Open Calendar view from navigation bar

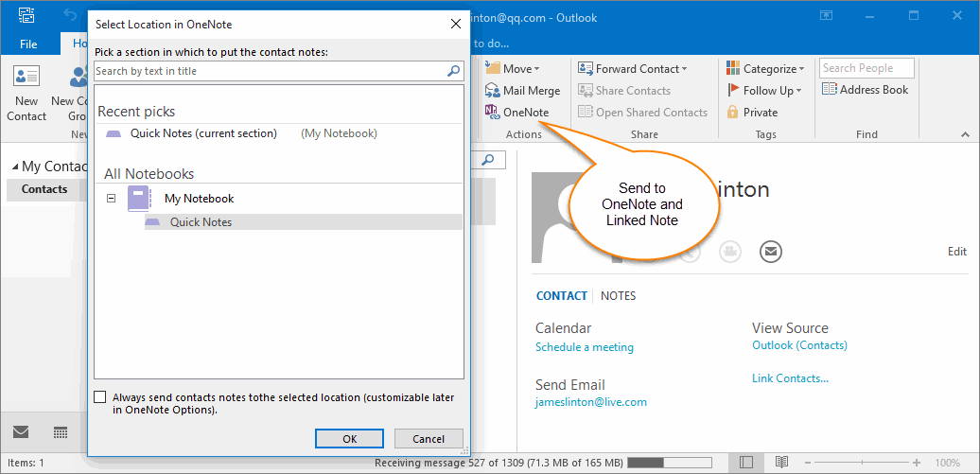pyautogui.click(x=61, y=432)
